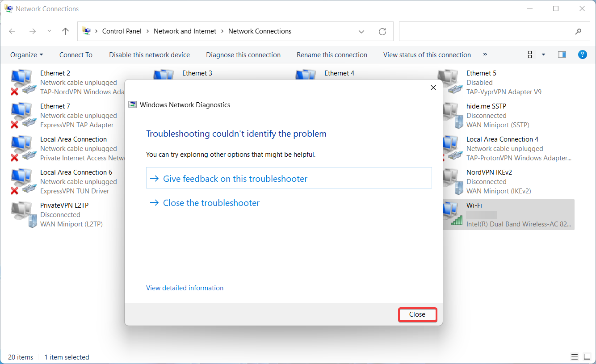Refresh the Network Connections address bar

click(382, 31)
